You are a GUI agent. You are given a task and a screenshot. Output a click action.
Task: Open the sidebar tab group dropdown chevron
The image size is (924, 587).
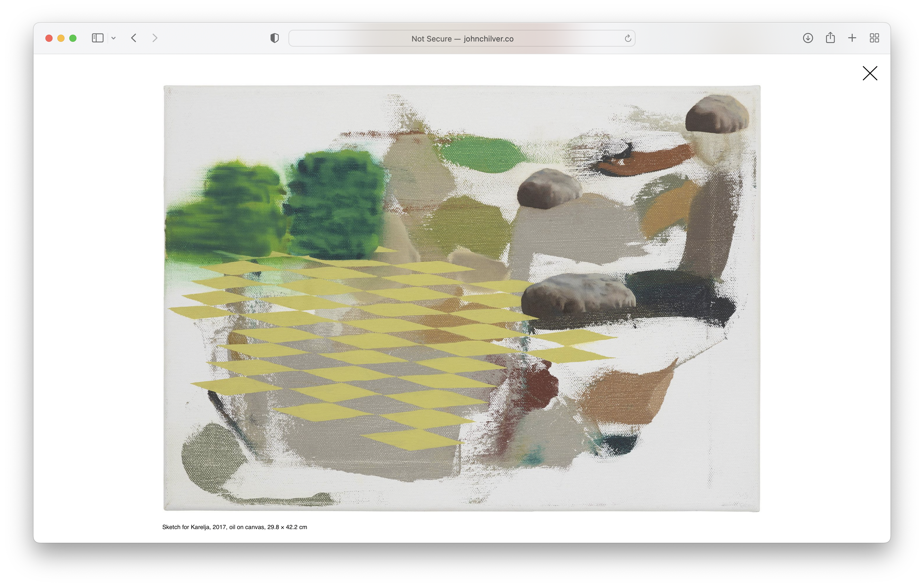click(x=113, y=38)
